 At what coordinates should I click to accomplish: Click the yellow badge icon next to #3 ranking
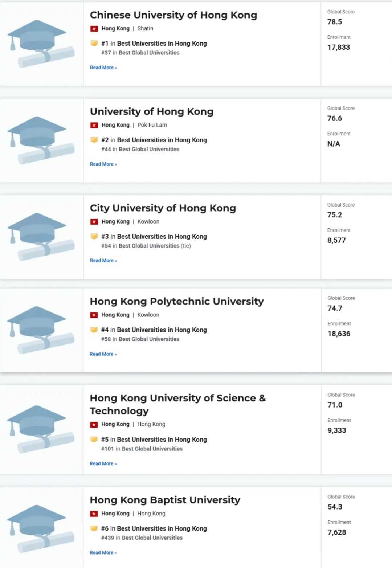coord(94,236)
